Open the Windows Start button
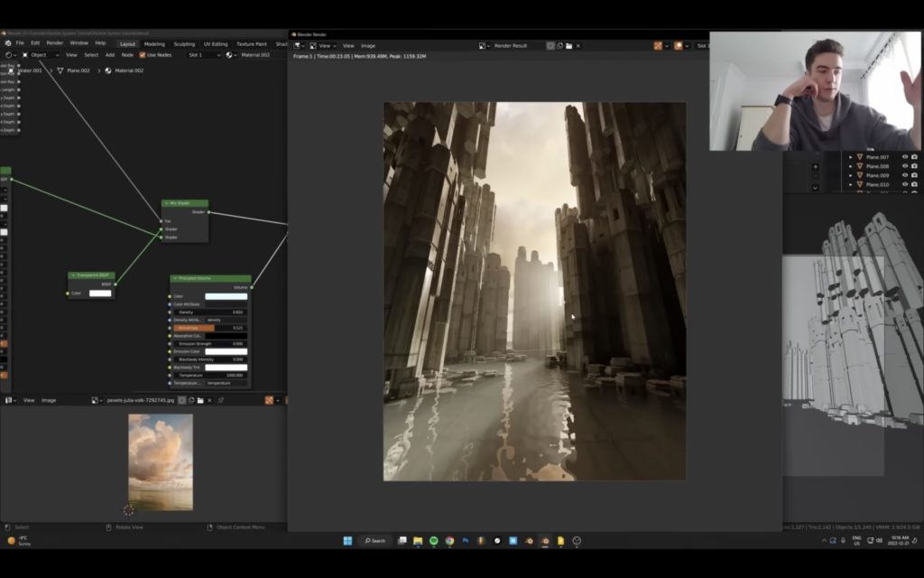924x578 pixels. point(347,541)
